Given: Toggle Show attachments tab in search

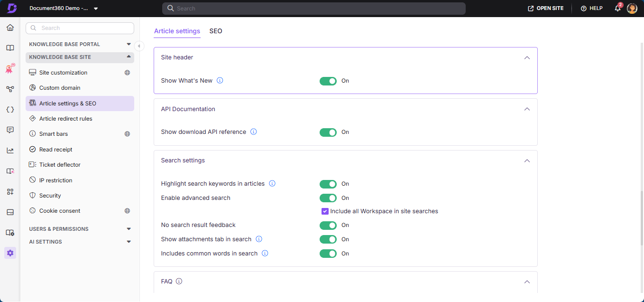Looking at the screenshot, I should coord(328,239).
